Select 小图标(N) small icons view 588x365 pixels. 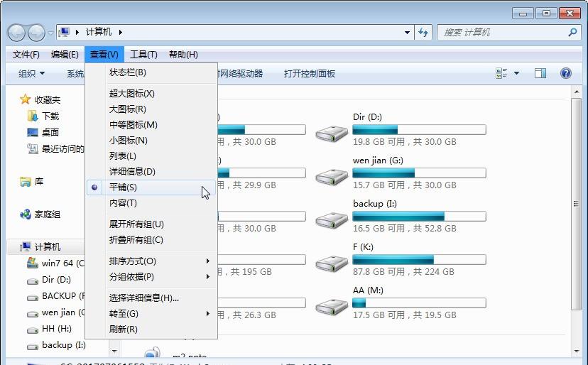[151, 141]
